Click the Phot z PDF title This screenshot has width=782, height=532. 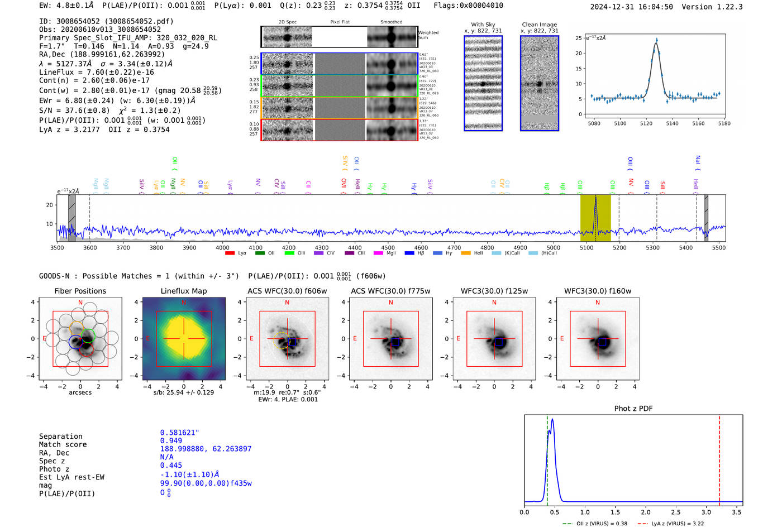[633, 409]
